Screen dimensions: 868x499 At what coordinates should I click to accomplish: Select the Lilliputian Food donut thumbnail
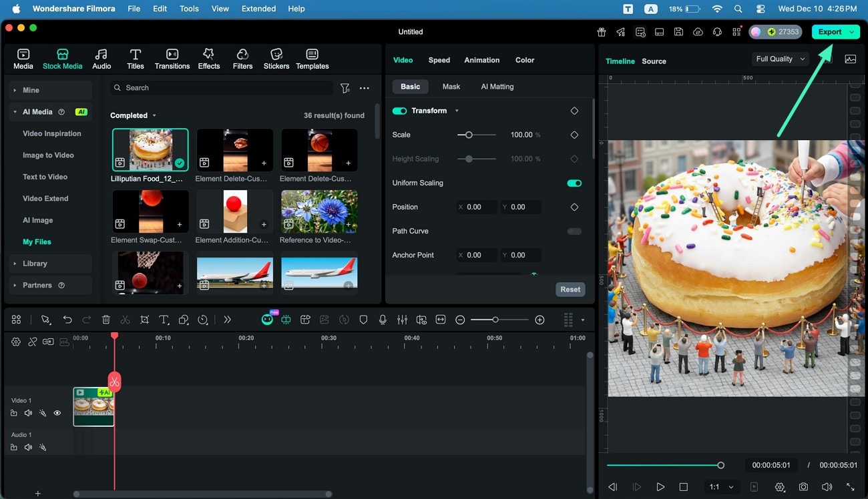point(150,149)
